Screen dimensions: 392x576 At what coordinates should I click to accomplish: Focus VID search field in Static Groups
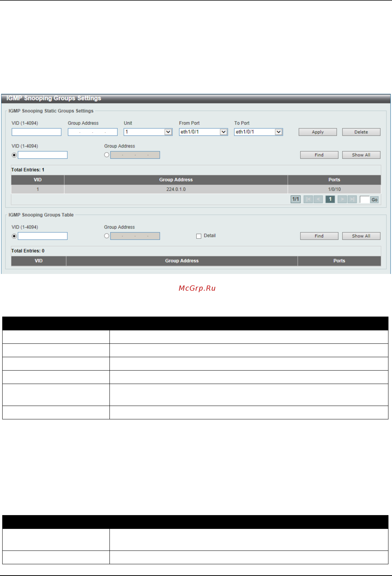click(43, 155)
